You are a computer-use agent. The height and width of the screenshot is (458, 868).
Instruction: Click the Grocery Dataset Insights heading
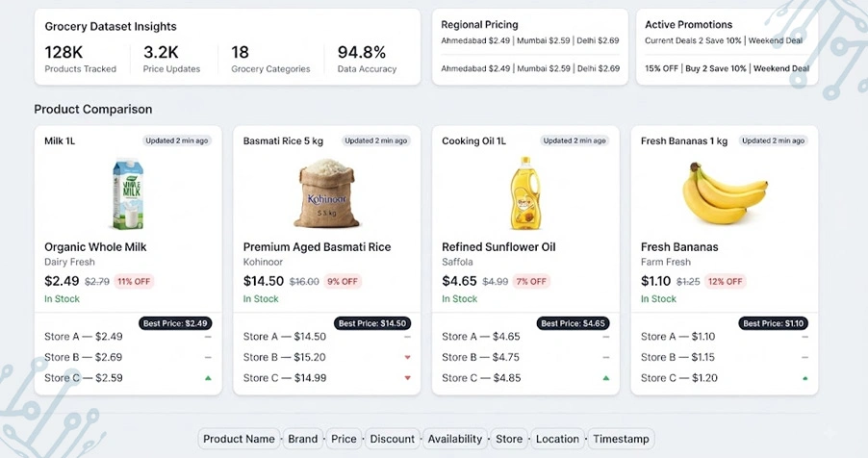click(x=111, y=27)
